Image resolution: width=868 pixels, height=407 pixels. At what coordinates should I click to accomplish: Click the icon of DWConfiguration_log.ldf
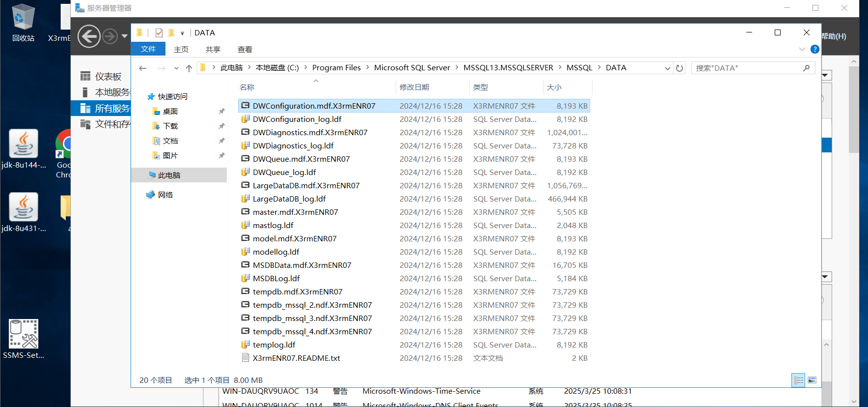245,119
